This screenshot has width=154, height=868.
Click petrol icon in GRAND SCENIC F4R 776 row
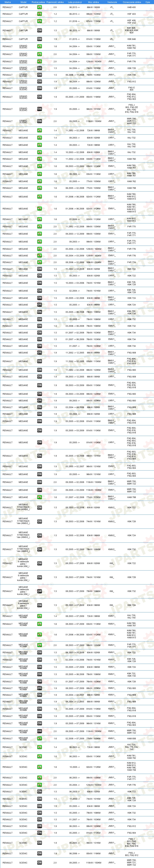tap(40, 62)
